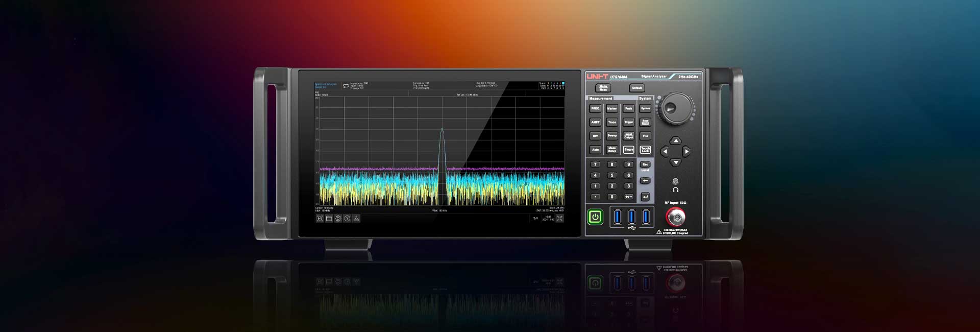Open the help question mark icon
The image size is (980, 332).
coord(347,219)
